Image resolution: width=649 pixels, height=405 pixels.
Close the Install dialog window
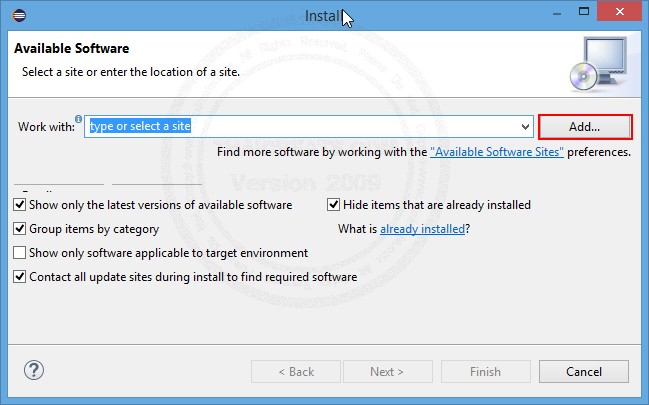point(619,12)
